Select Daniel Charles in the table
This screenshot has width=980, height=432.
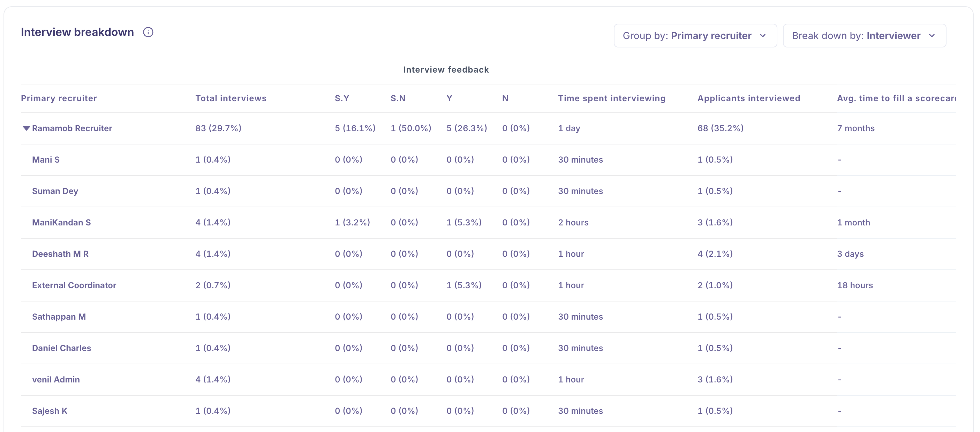click(62, 348)
